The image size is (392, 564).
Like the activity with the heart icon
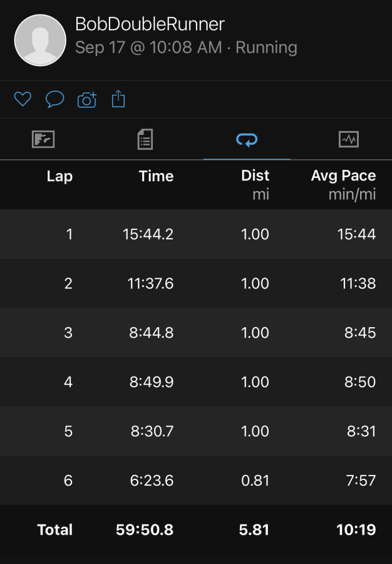click(23, 99)
